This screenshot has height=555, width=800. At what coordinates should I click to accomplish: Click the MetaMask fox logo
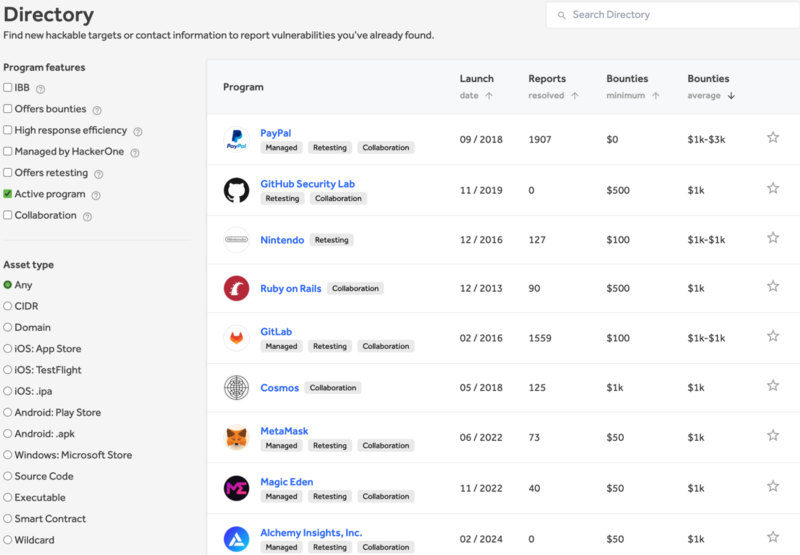pos(236,437)
